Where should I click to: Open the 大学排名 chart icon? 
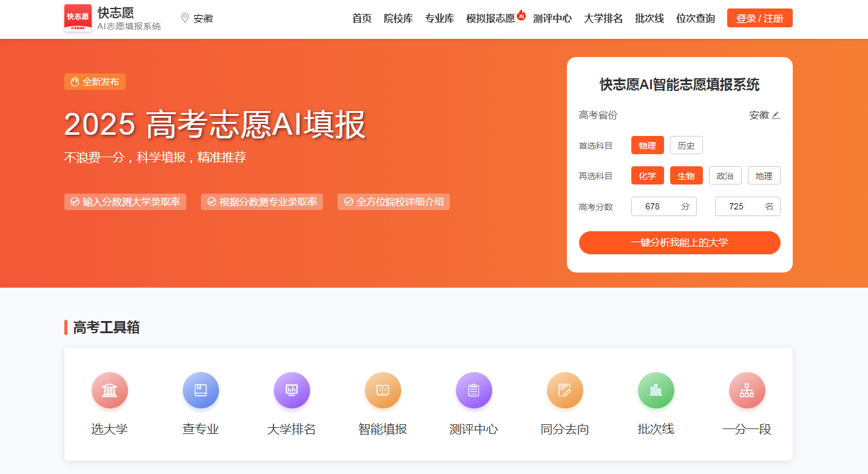(x=292, y=390)
